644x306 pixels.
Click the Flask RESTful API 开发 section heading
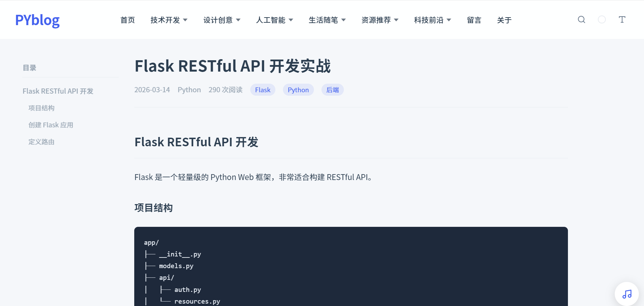(x=197, y=142)
